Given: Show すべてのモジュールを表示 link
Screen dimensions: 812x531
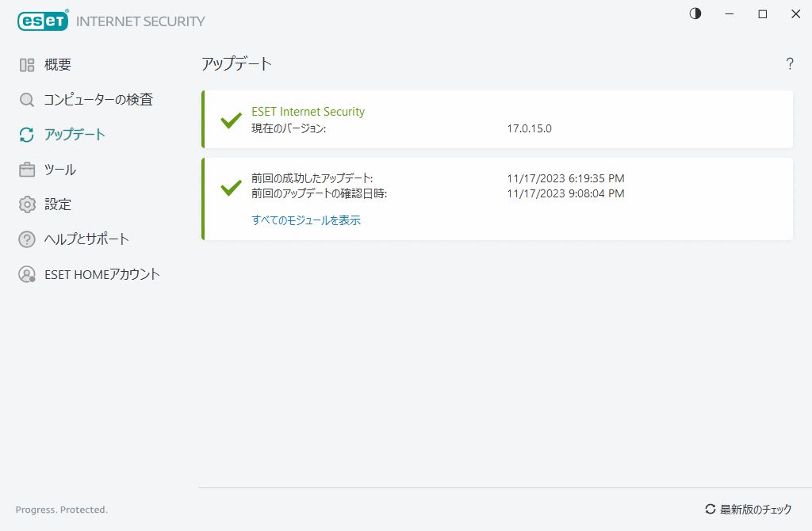Looking at the screenshot, I should point(308,220).
